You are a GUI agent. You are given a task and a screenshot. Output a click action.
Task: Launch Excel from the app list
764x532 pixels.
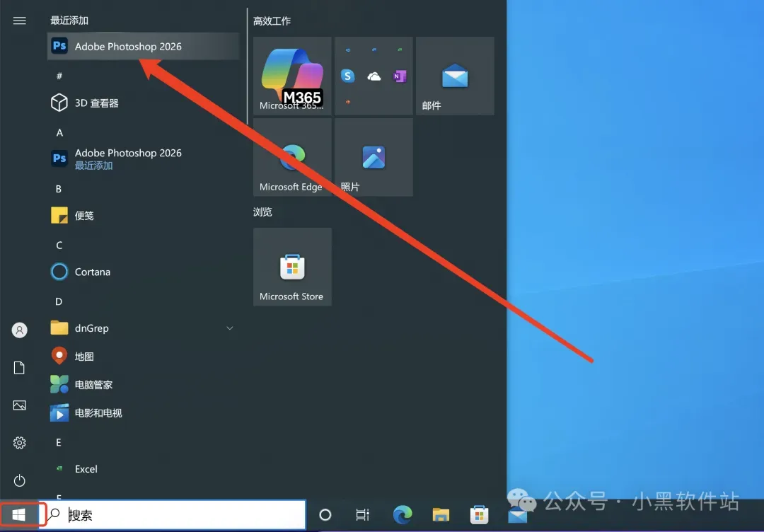pos(143,469)
